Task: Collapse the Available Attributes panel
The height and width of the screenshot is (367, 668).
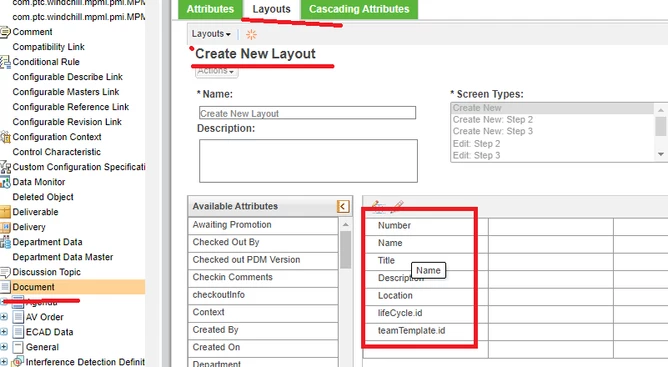Action: (343, 206)
